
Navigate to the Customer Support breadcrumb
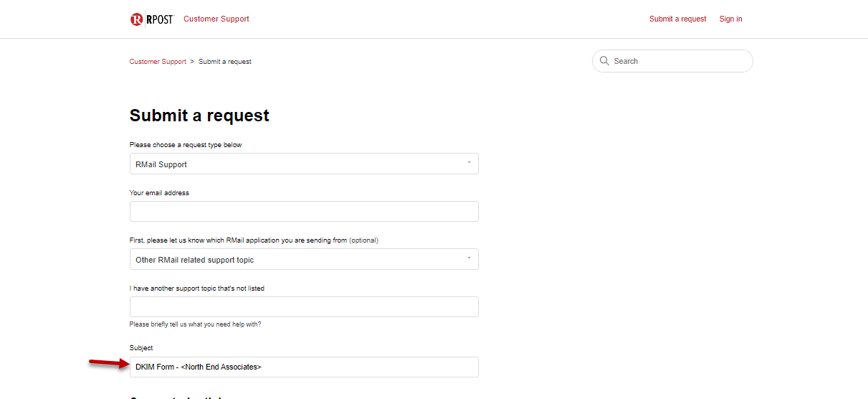click(158, 62)
